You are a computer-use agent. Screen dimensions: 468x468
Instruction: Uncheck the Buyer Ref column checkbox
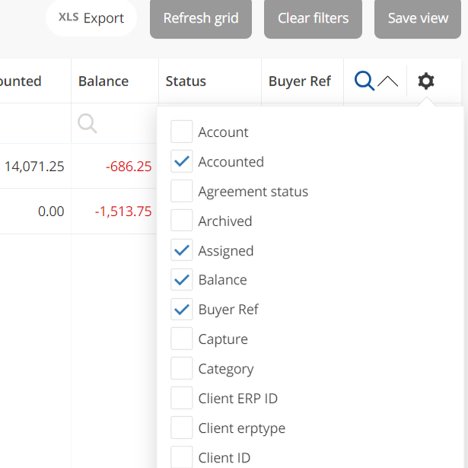click(182, 309)
